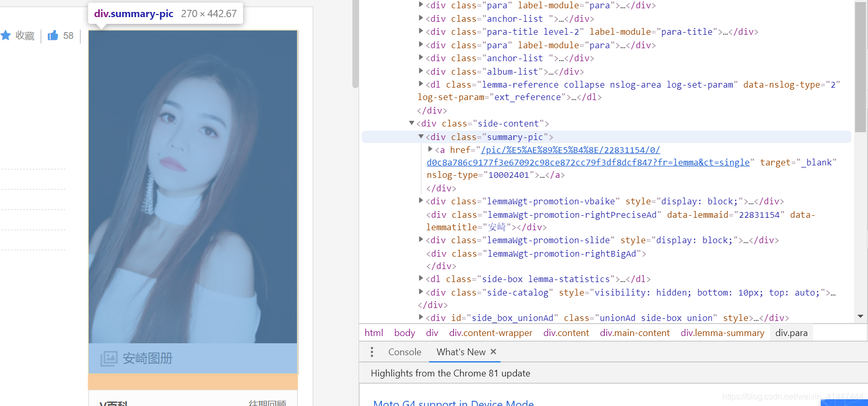Click the scroll-down arrow in Elements panel
The image size is (868, 406).
click(x=861, y=316)
